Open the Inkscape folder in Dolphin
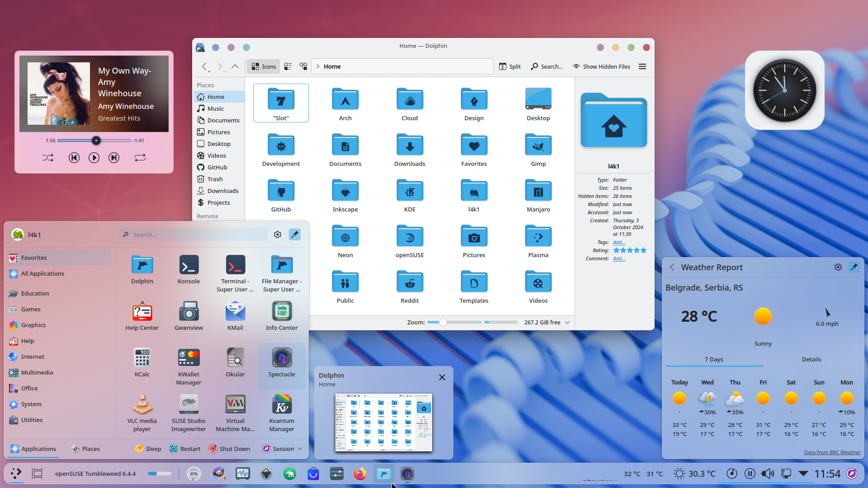Viewport: 868px width, 488px height. coord(345,195)
